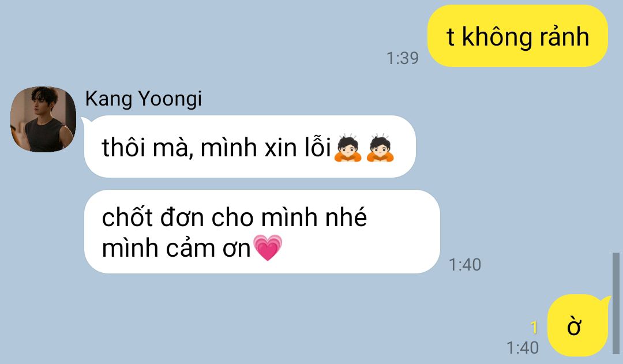Click the 1:40 timestamp beside white bubble
623x364 pixels.
pyautogui.click(x=465, y=265)
